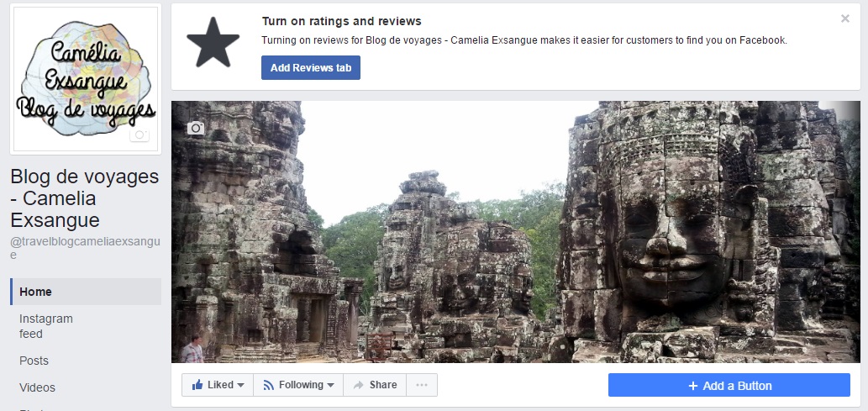The height and width of the screenshot is (411, 868).
Task: Open Instagram feed in the sidebar
Action: pyautogui.click(x=46, y=326)
